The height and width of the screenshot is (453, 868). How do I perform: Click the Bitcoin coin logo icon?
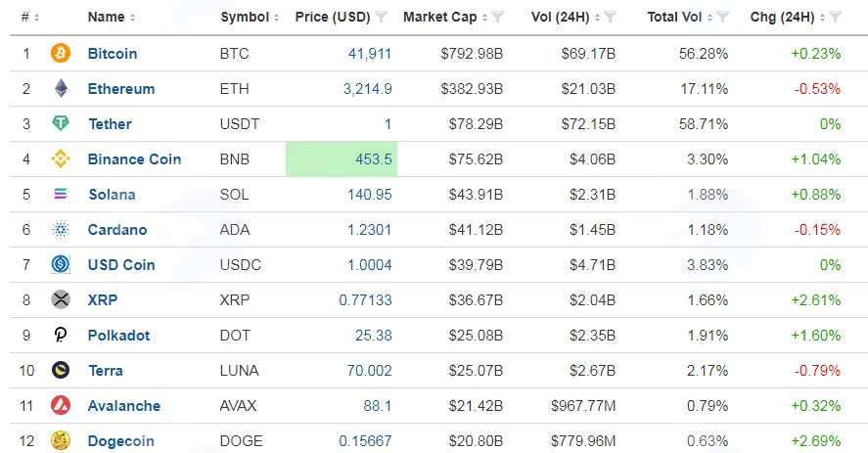click(x=61, y=53)
